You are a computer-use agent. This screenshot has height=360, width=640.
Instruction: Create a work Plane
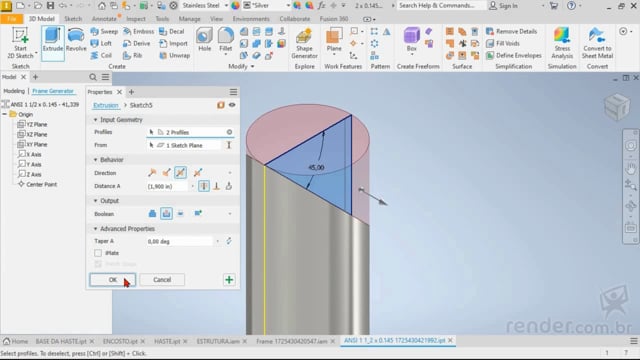pyautogui.click(x=334, y=40)
